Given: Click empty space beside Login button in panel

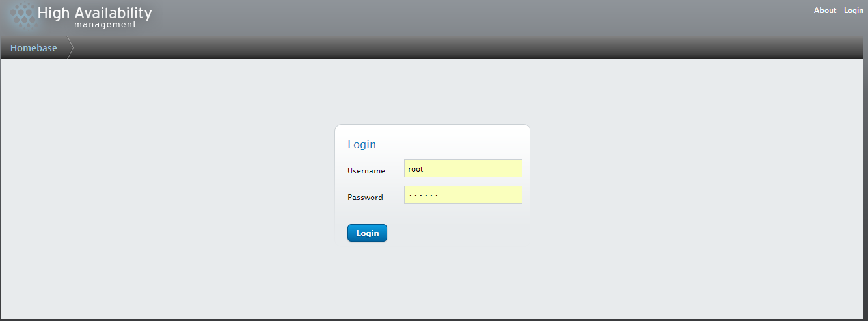Looking at the screenshot, I should [x=455, y=233].
